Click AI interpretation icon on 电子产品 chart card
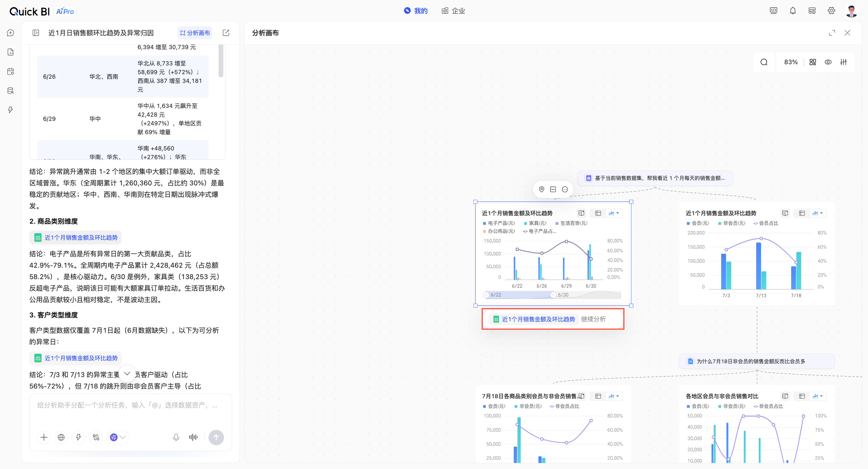868x469 pixels. tap(581, 213)
